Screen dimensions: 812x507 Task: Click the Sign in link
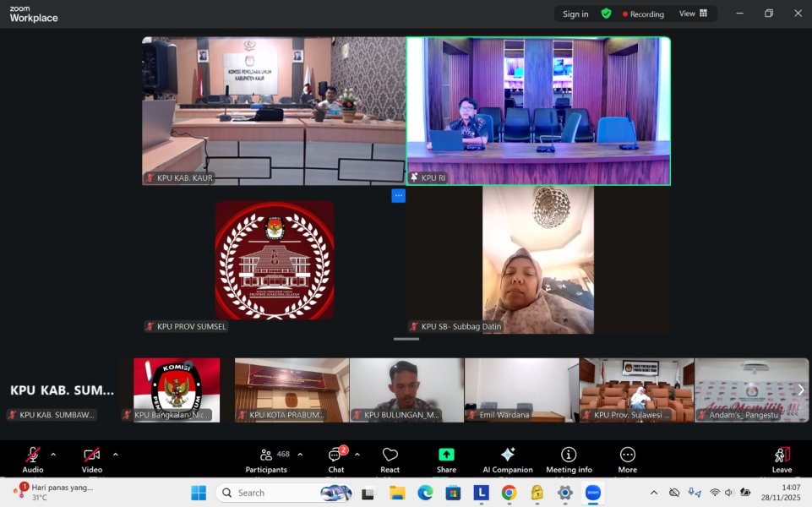(x=575, y=14)
